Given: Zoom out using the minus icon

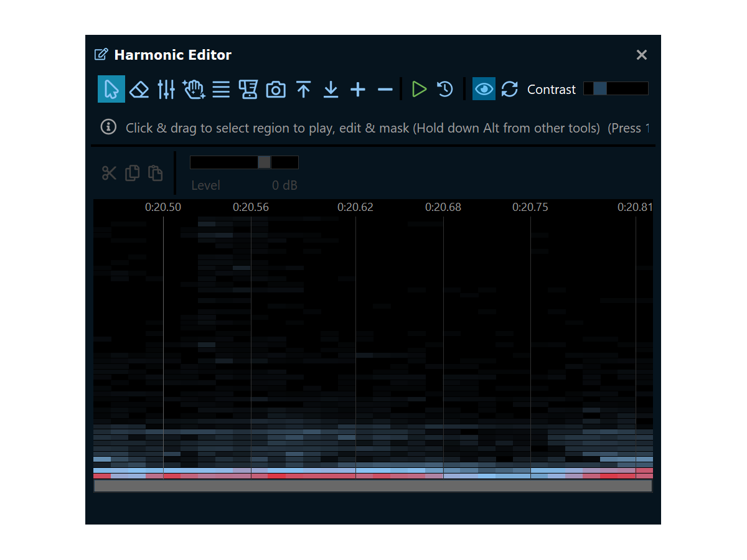Looking at the screenshot, I should (385, 89).
